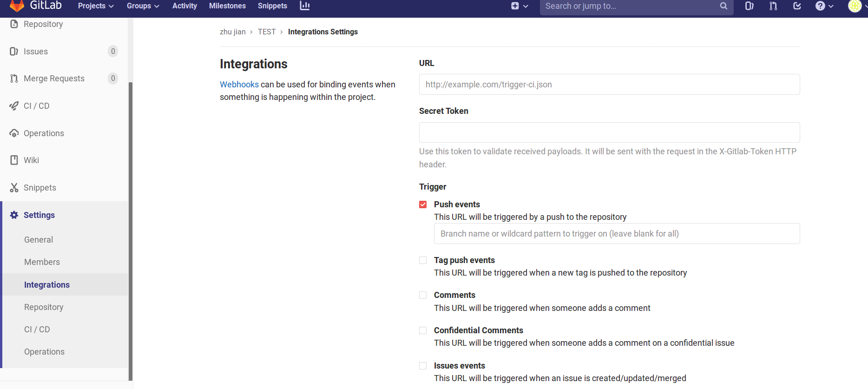Expand the Projects dropdown menu
Viewport: 868px width, 389px height.
tap(96, 6)
